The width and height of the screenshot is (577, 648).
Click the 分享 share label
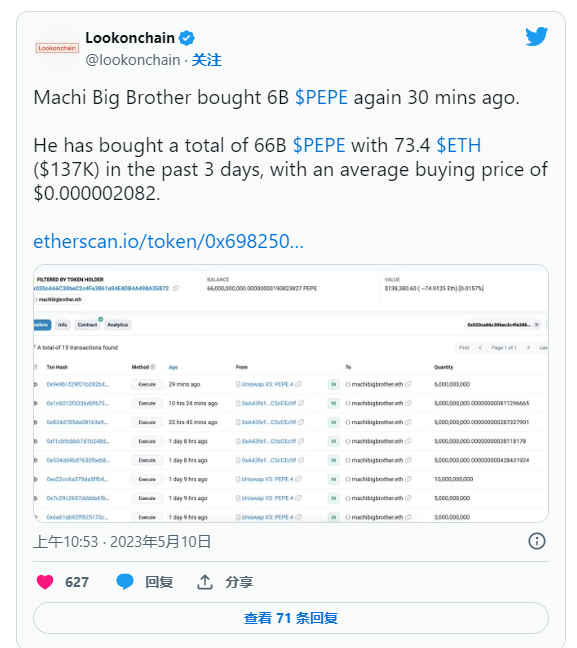(239, 582)
